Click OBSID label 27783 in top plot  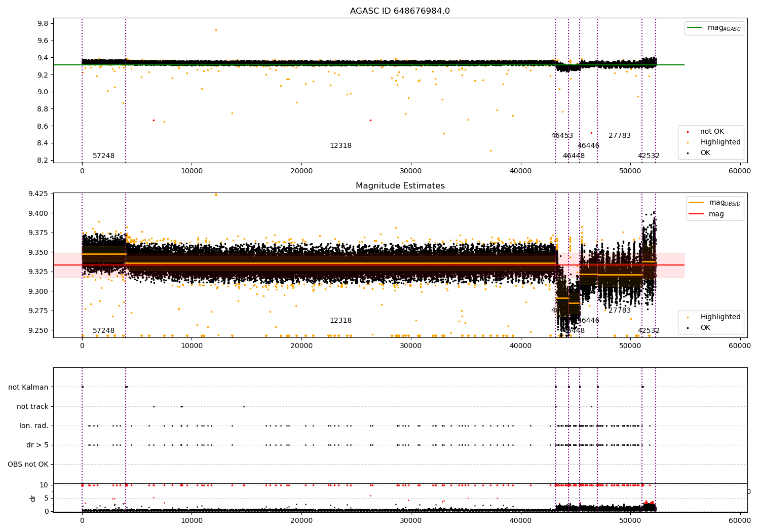click(x=620, y=136)
